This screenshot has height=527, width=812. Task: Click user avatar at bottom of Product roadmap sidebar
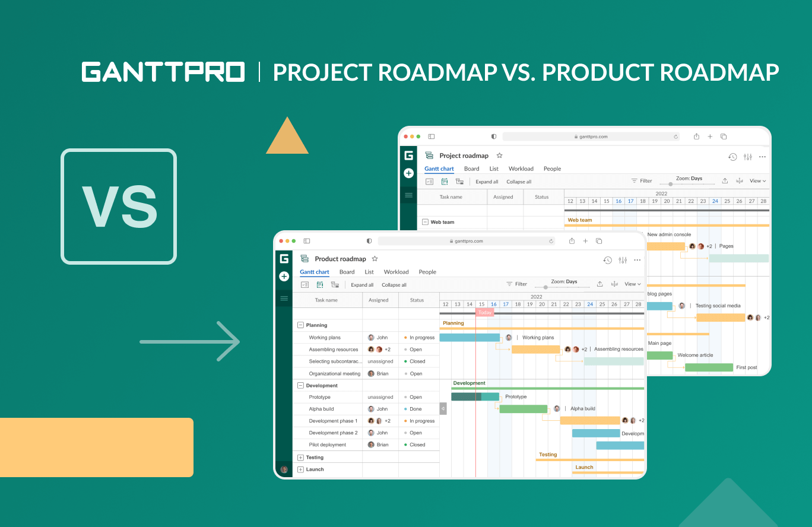pos(284,469)
